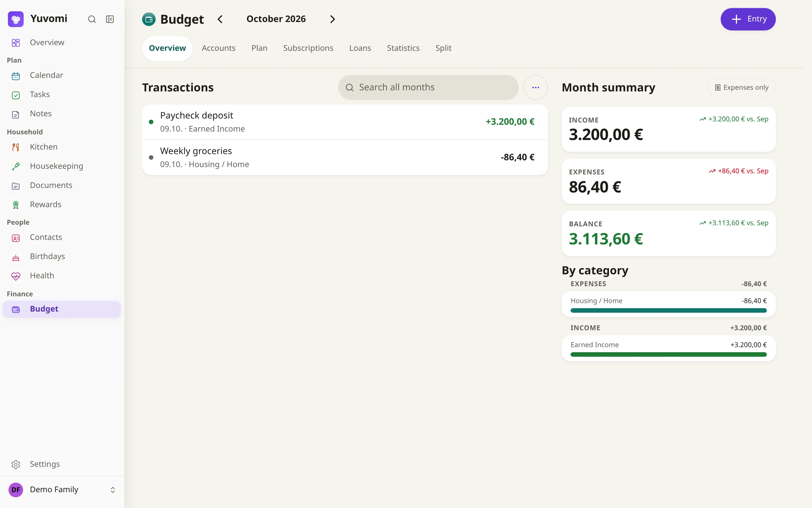Click the Budget wallet header icon
Viewport: 812px width, 508px height.
(x=149, y=19)
